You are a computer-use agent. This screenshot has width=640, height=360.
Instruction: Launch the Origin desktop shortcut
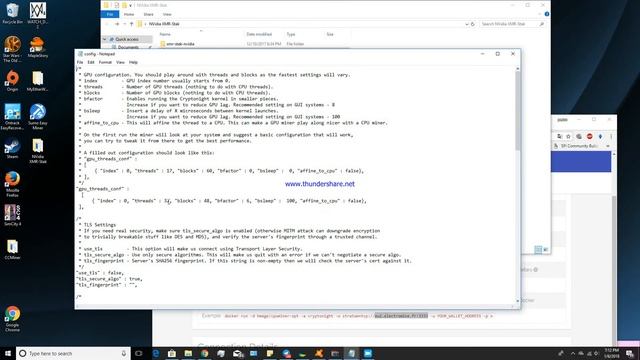[12, 80]
